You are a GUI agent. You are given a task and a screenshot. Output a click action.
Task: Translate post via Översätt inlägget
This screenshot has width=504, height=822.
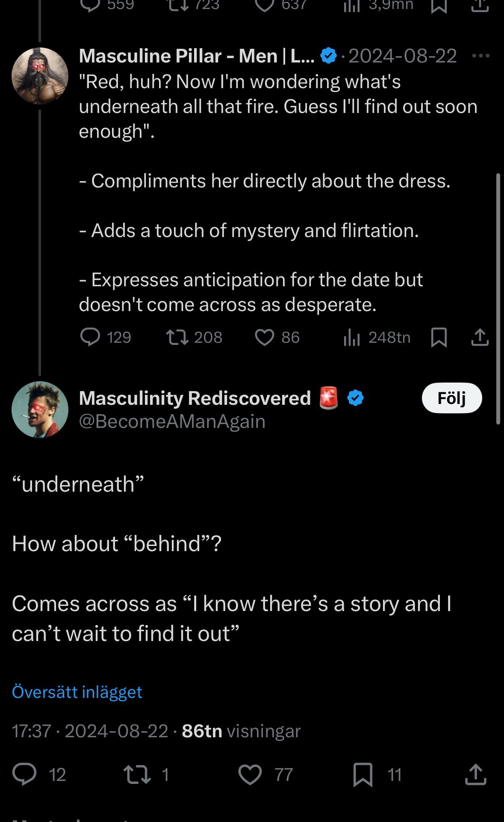pyautogui.click(x=77, y=692)
